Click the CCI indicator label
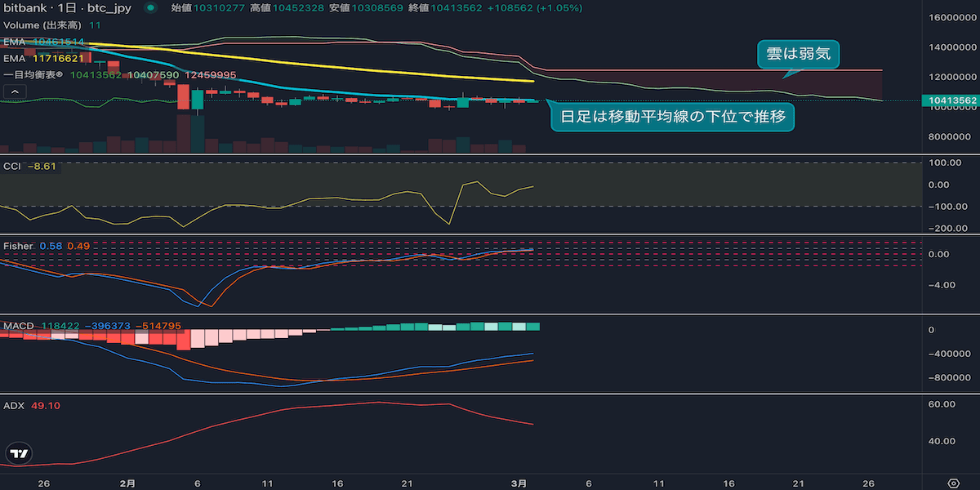The image size is (980, 490). (x=12, y=167)
